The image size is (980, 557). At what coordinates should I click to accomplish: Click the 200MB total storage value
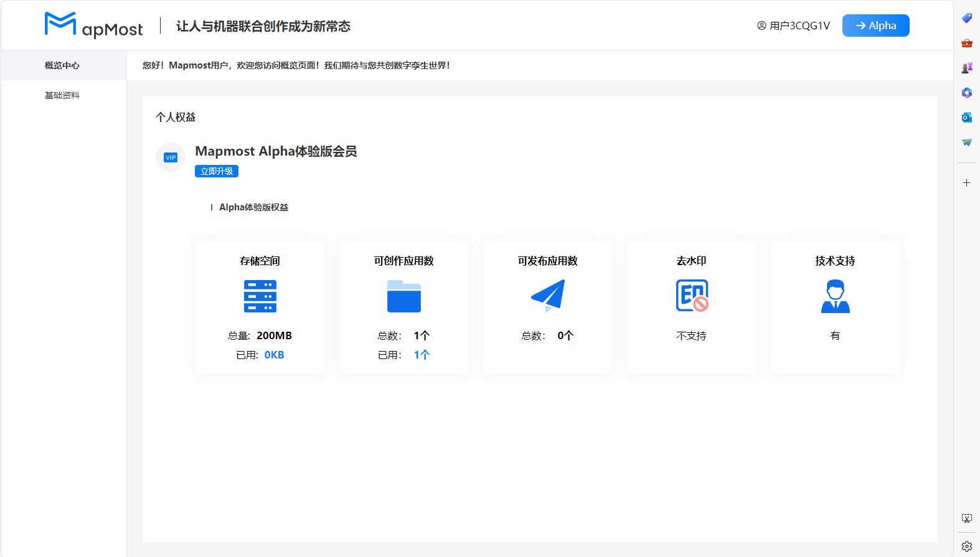pos(274,335)
